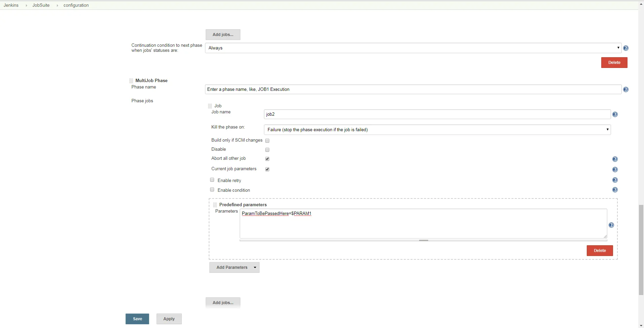Click the configuration breadcrumb link
The image size is (644, 328).
point(76,5)
